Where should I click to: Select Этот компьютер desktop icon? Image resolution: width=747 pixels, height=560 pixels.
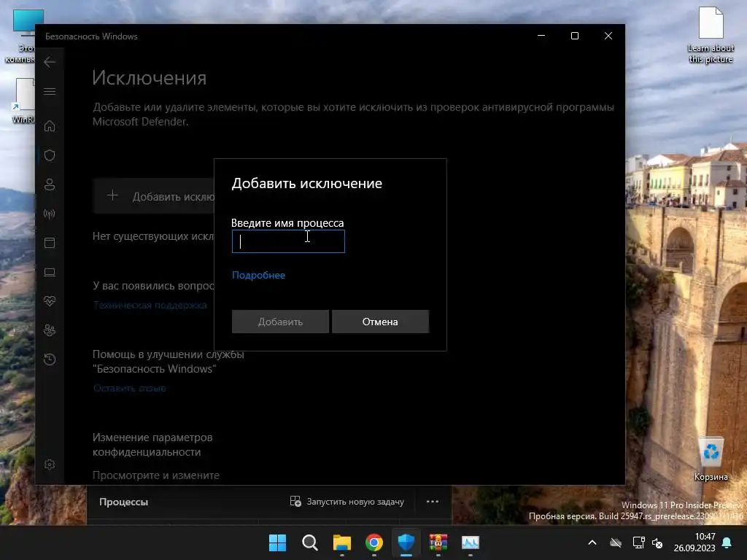21,36
